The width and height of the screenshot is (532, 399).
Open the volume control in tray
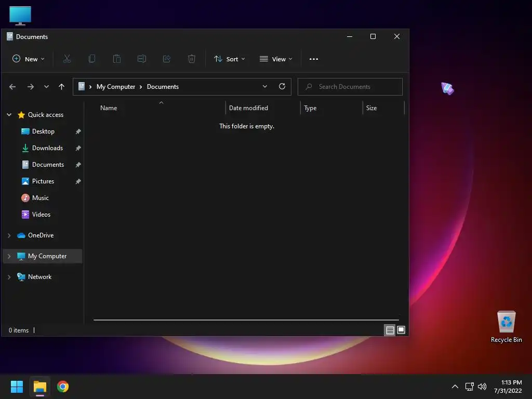482,387
